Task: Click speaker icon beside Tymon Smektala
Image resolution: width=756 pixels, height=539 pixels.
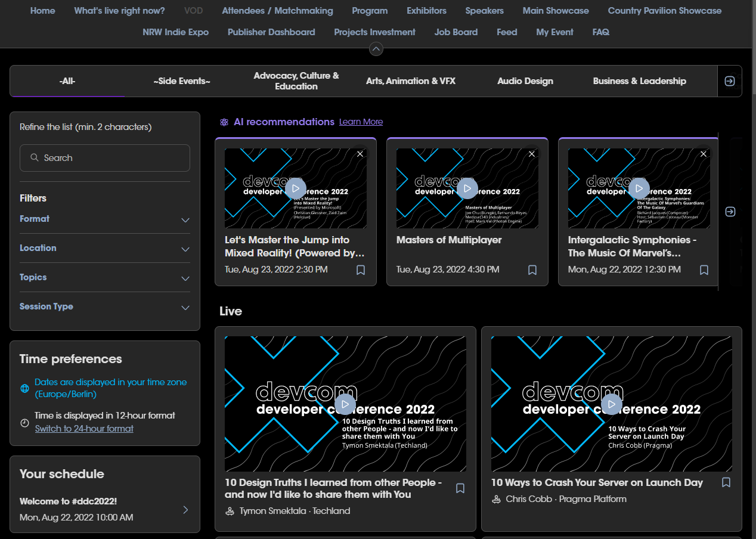Action: 230,511
